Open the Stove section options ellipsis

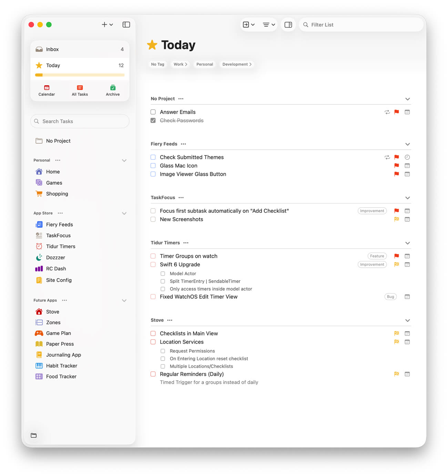pyautogui.click(x=170, y=320)
